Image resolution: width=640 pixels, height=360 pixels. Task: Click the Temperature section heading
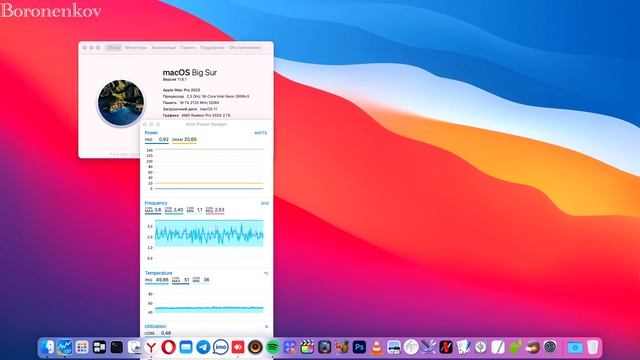[158, 273]
